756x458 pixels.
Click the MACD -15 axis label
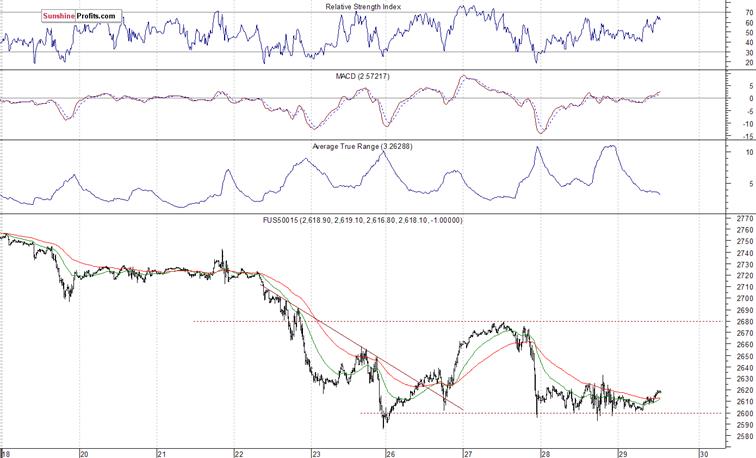(747, 136)
